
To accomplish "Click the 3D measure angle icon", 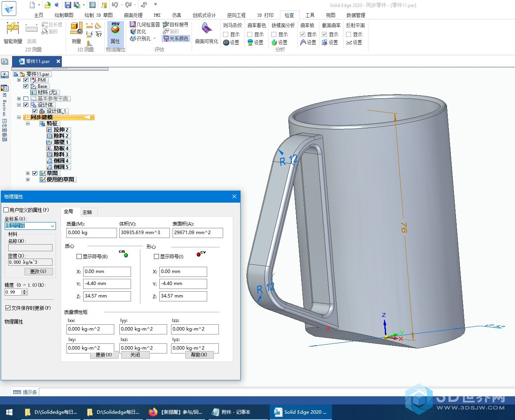I will click(98, 26).
